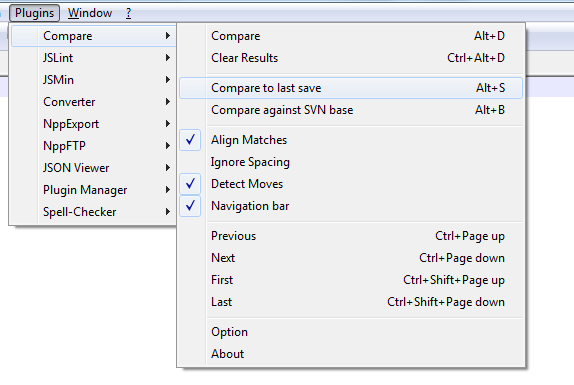Viewport: 574px width, 385px height.
Task: Jump to First difference
Action: coord(351,280)
